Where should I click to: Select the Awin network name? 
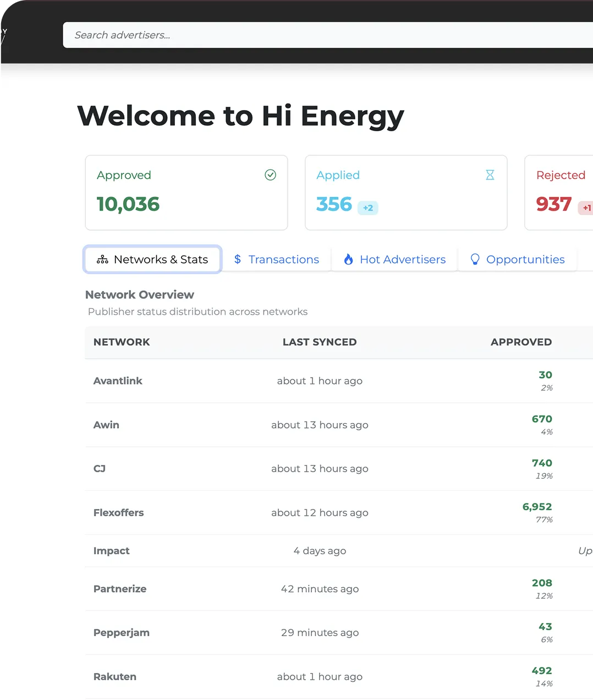[x=106, y=425]
